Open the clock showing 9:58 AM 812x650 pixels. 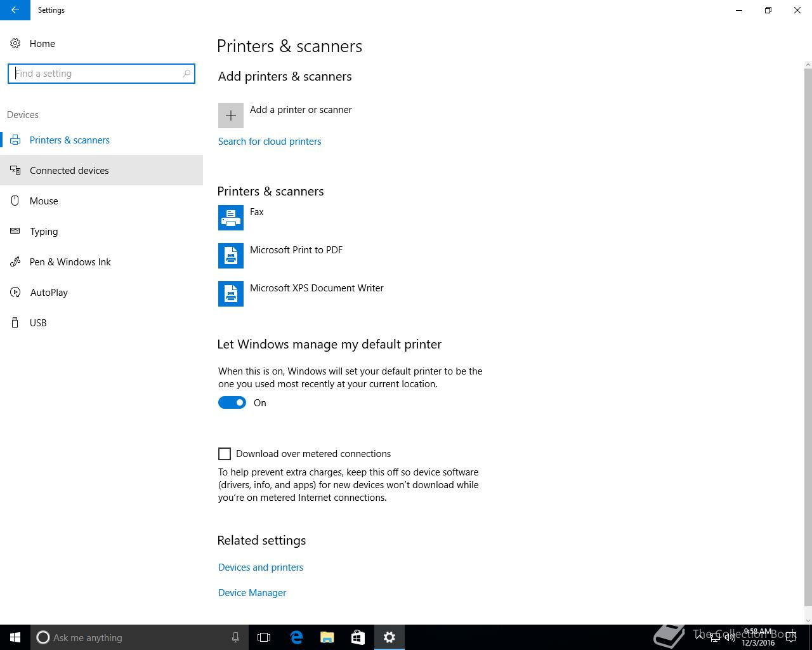tap(758, 637)
